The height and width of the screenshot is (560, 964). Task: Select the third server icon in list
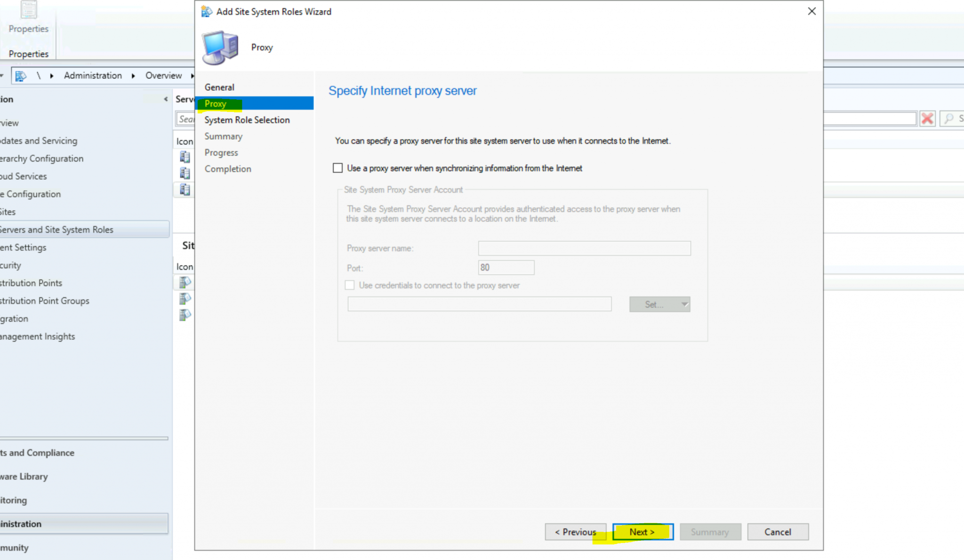point(185,190)
